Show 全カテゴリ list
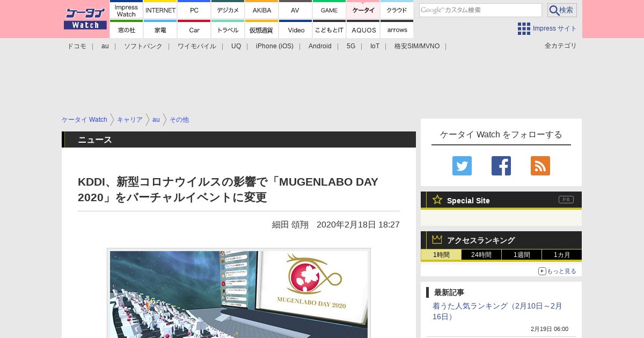This screenshot has width=644, height=338. coord(561,46)
